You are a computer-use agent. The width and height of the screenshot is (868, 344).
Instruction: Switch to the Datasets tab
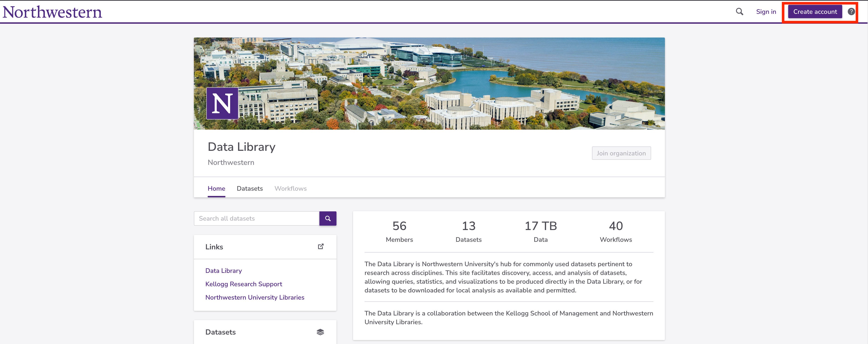click(x=250, y=189)
